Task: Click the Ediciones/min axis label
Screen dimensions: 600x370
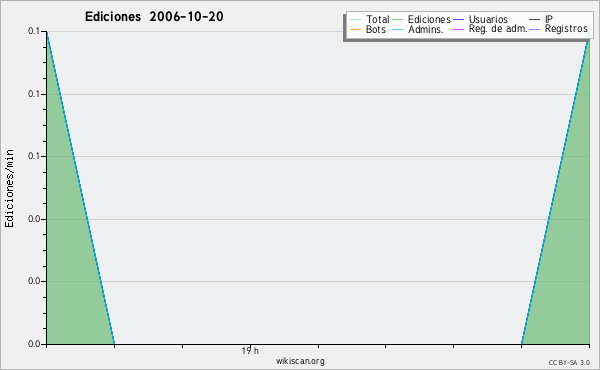Action: 9,188
